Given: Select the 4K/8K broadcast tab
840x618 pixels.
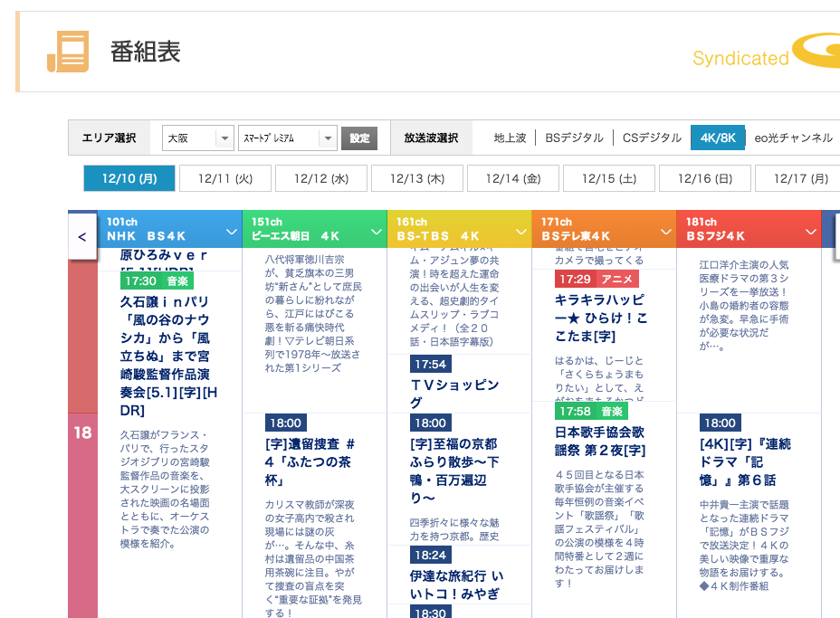Looking at the screenshot, I should (718, 138).
